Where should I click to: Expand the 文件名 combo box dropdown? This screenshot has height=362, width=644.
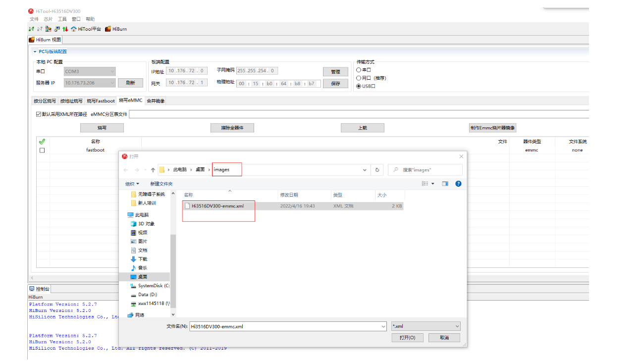coord(383,326)
